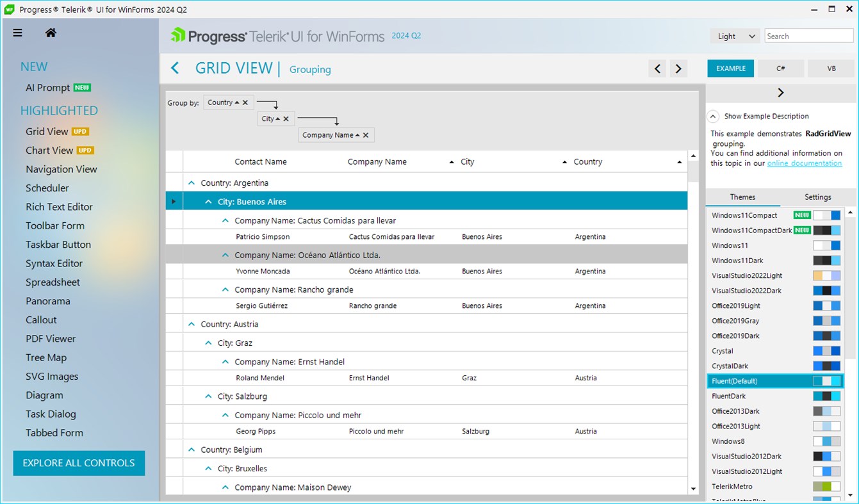Screen dimensions: 859x504
Task: Click the Progress Telerik logo
Action: tap(277, 36)
